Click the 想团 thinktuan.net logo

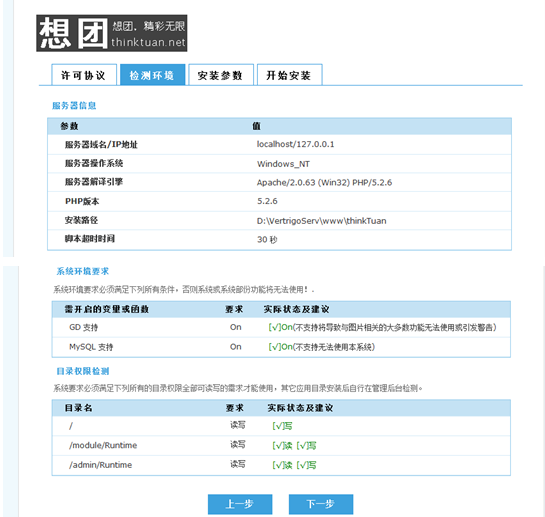[112, 33]
